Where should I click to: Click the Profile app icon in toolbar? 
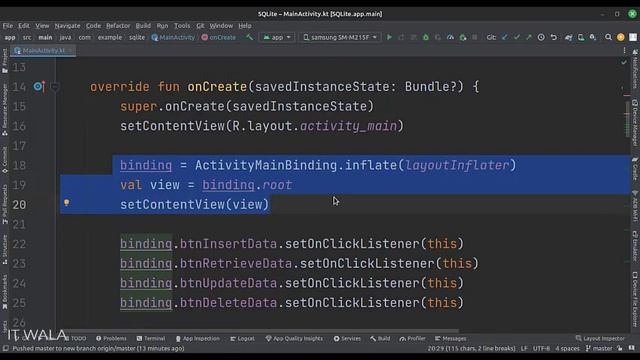coord(450,37)
